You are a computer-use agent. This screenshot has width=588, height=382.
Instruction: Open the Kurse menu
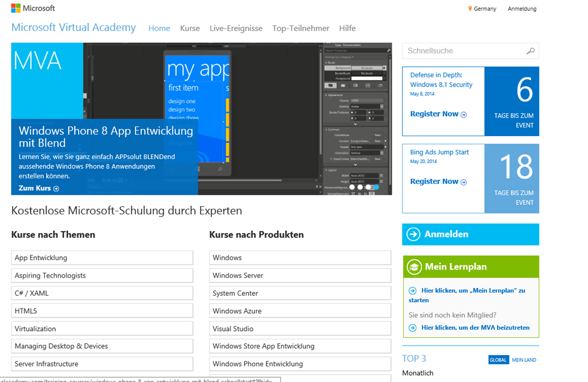click(189, 29)
